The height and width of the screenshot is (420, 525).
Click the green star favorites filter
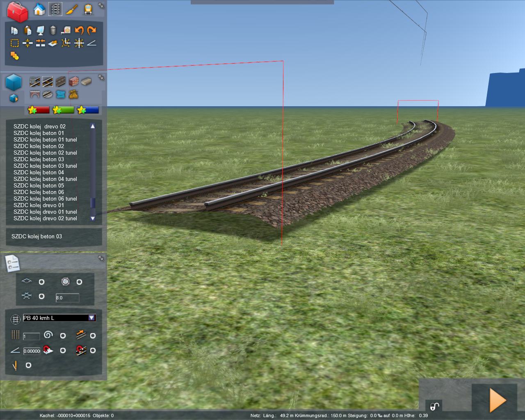click(63, 110)
